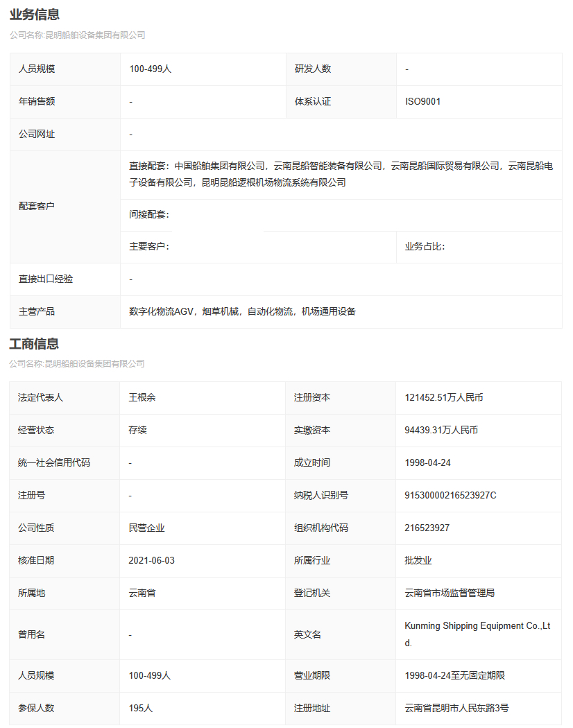Click the 主要客户 label

(149, 247)
